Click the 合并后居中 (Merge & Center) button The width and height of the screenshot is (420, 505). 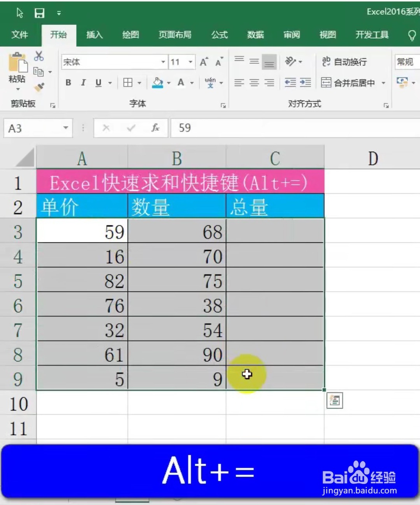click(349, 83)
